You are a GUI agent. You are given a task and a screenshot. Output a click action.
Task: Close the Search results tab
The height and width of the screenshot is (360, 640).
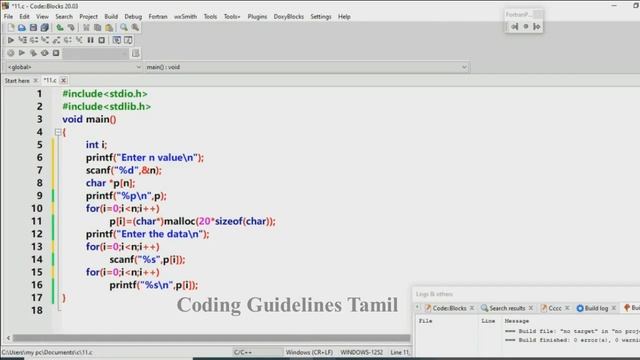pyautogui.click(x=531, y=308)
